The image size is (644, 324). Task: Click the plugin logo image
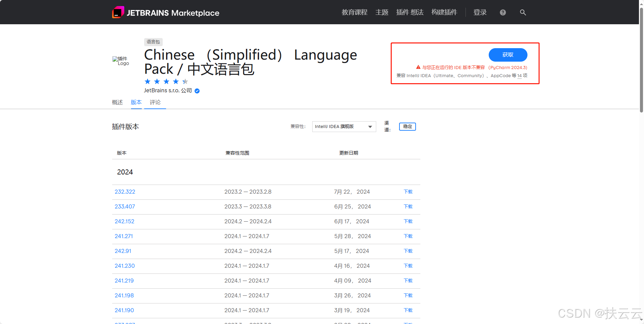tap(121, 61)
